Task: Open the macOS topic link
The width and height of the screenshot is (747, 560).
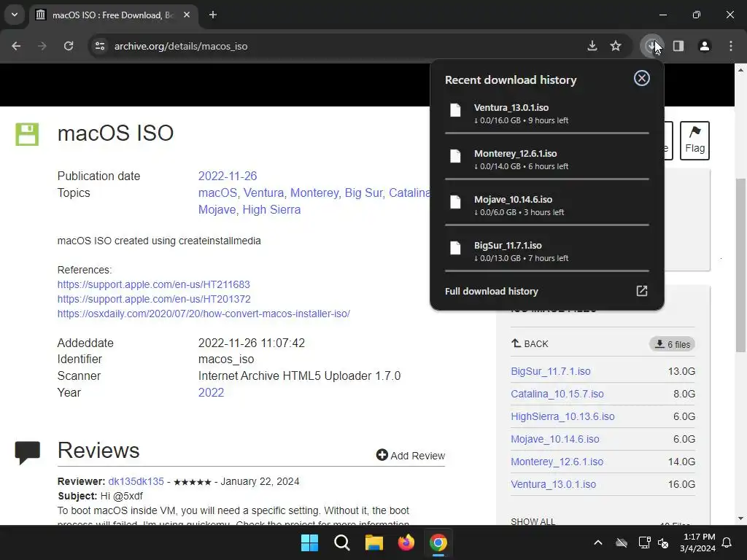Action: pos(217,192)
